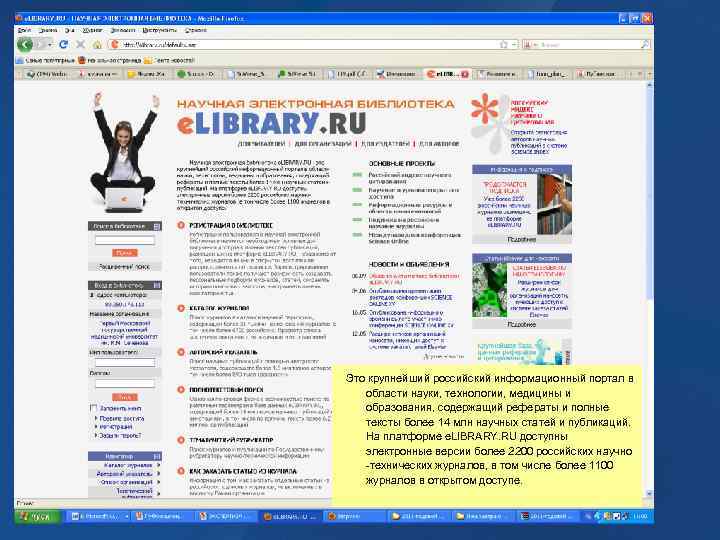The image size is (720, 540).
Task: Click the green nanotechnology banner image
Action: [x=489, y=290]
